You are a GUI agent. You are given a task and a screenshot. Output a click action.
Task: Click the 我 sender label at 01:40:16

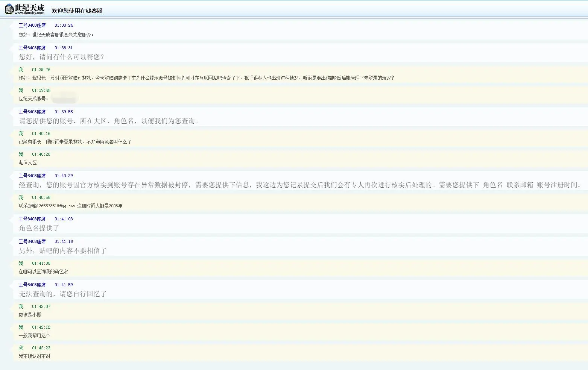[x=21, y=134]
